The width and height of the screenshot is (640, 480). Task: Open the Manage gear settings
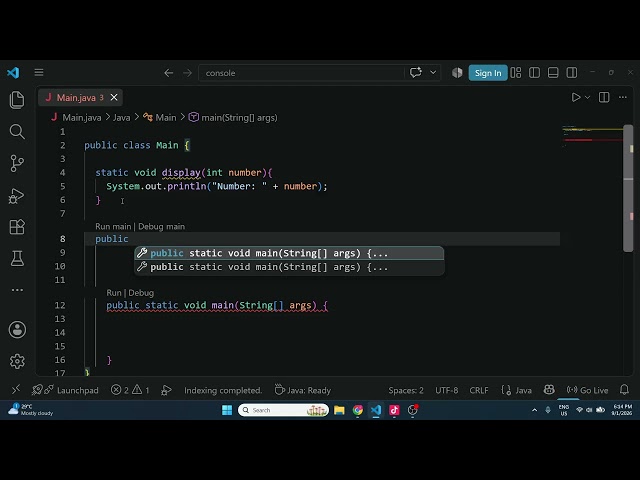(x=17, y=361)
